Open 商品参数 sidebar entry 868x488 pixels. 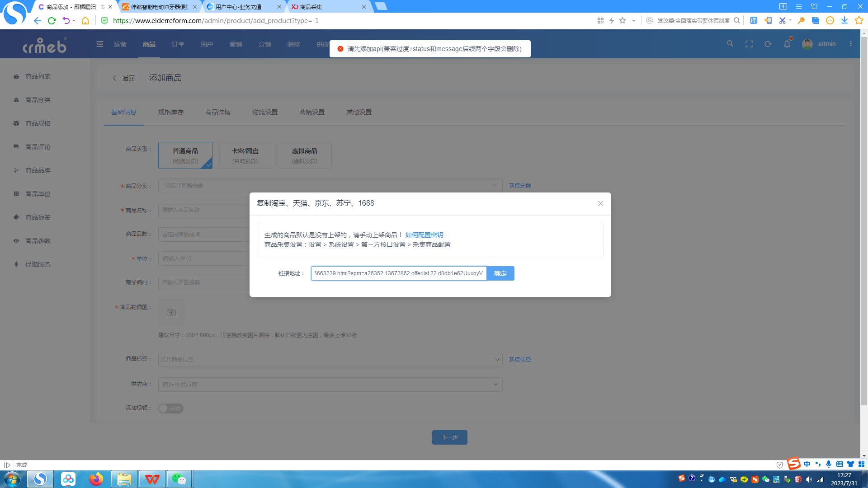[x=38, y=241]
